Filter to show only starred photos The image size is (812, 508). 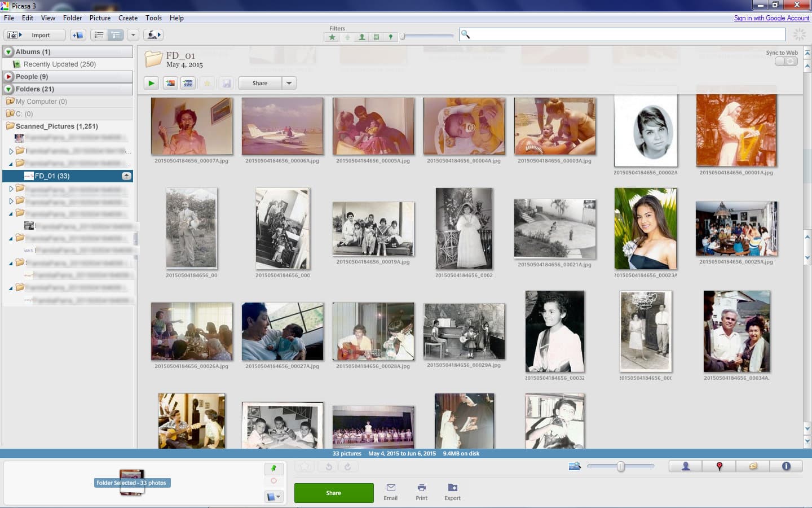pos(333,37)
